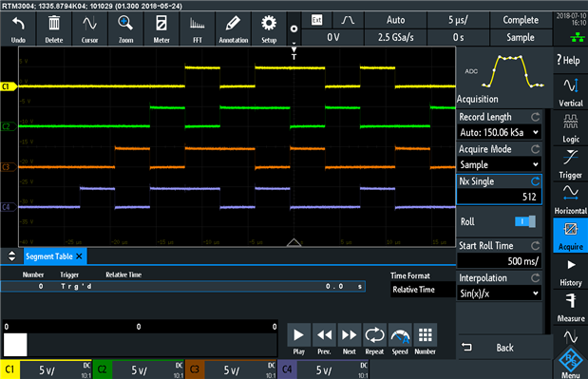
Task: Select the Segment Table tab
Action: (x=48, y=256)
